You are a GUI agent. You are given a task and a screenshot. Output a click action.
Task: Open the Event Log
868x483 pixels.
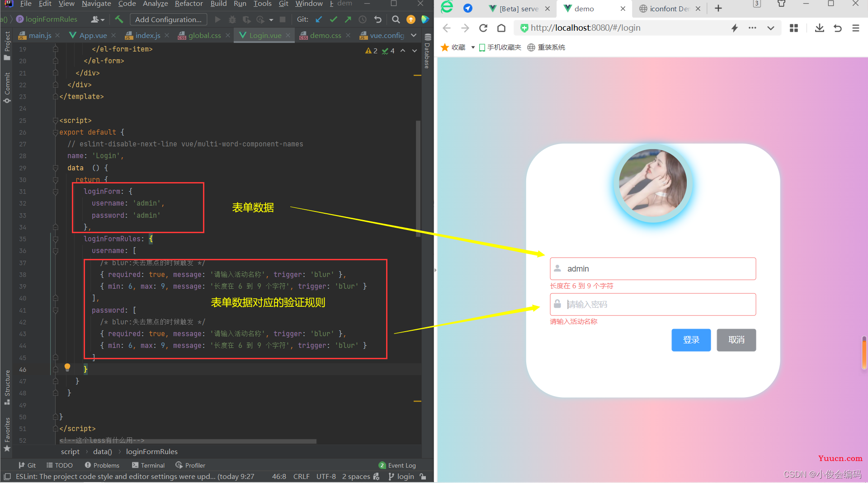[397, 465]
